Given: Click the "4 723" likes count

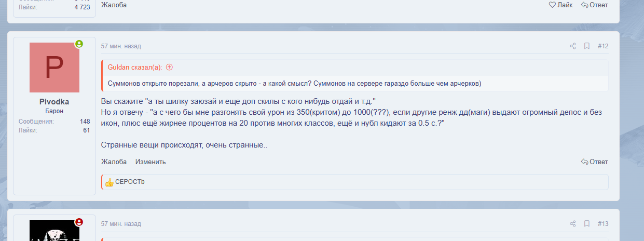Looking at the screenshot, I should (82, 7).
